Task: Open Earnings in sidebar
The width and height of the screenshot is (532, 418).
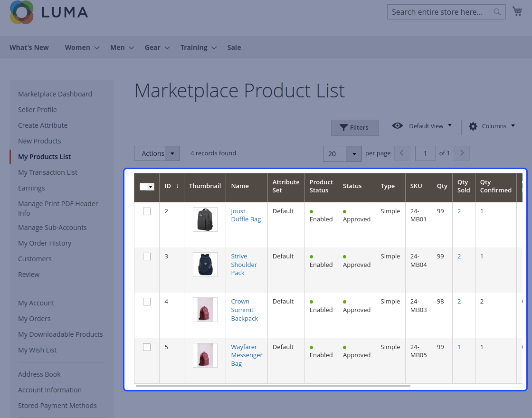Action: (x=31, y=188)
